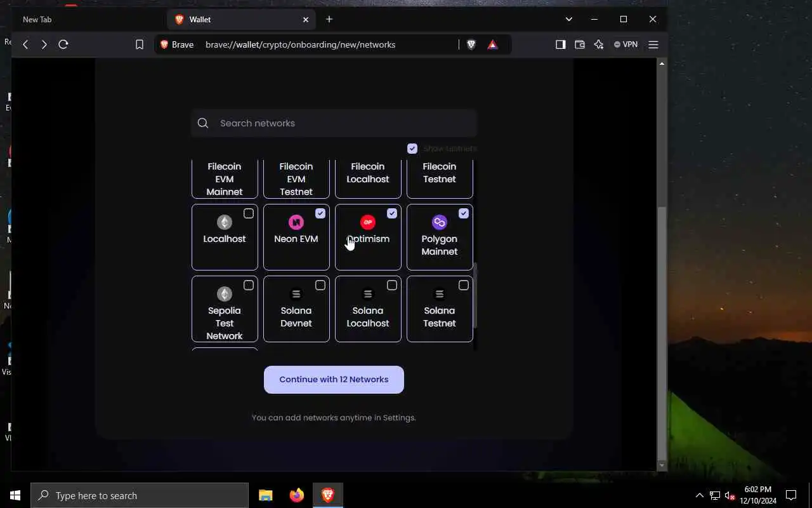
Task: Check the Solana Testnet checkbox
Action: tap(464, 285)
